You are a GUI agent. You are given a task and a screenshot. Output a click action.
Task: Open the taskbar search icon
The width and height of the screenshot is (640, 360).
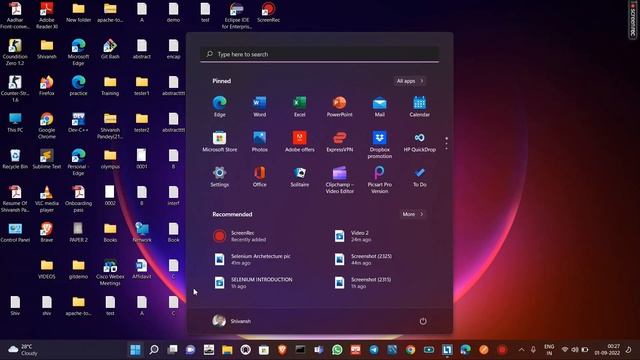tap(154, 349)
